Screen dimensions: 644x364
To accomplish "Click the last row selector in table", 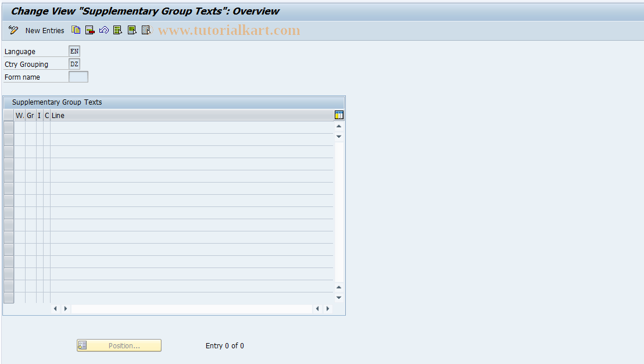I will tap(9, 298).
